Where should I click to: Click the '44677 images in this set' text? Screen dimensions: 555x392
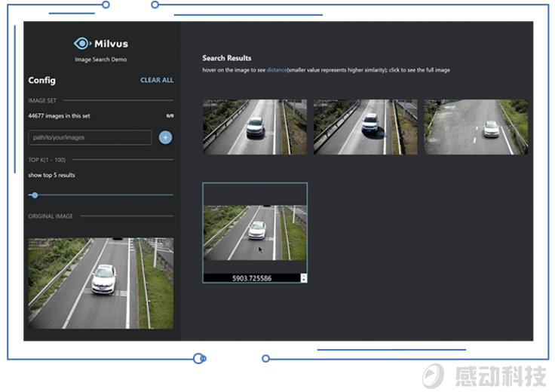(59, 116)
